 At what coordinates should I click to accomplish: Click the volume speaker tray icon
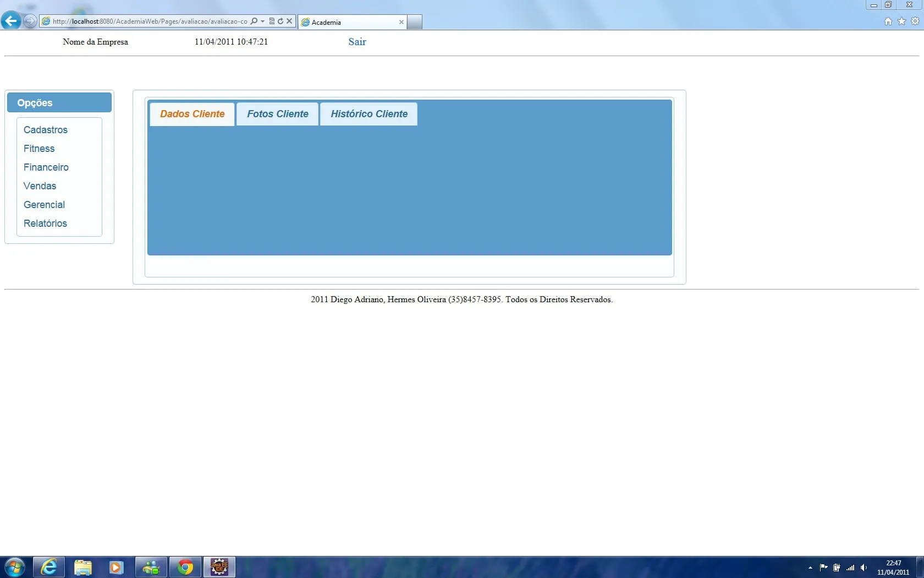[x=864, y=568]
